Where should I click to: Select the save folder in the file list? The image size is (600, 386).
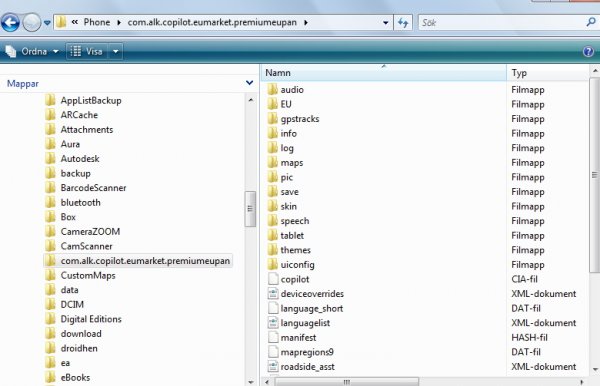point(289,192)
